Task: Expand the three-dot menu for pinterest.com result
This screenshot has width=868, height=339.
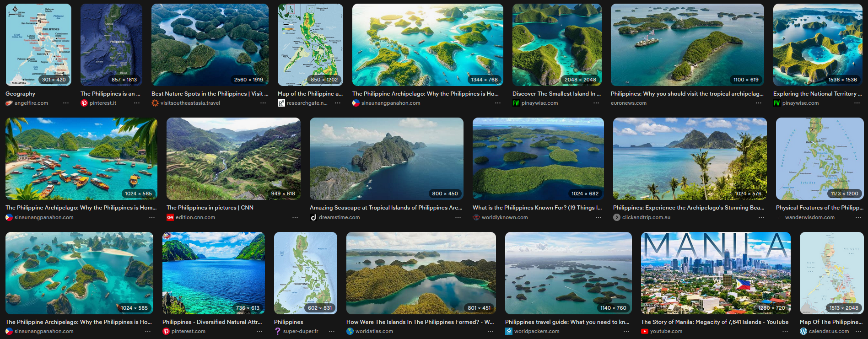Action: pos(259,332)
